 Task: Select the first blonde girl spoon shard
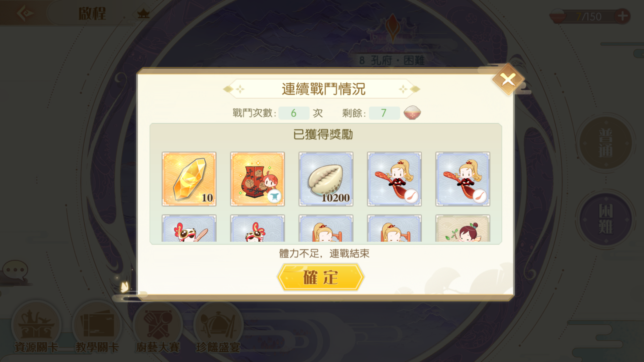coord(394,179)
